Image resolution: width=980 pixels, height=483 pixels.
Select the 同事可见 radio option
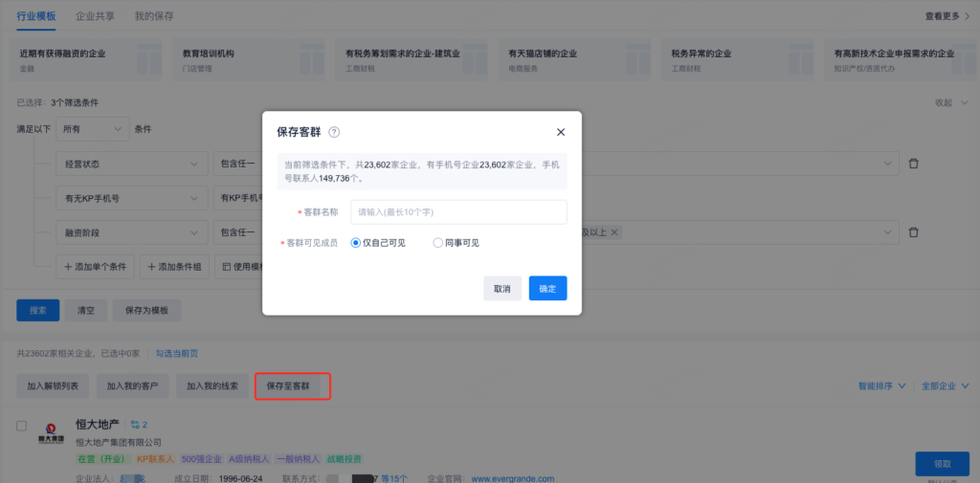[x=437, y=243]
